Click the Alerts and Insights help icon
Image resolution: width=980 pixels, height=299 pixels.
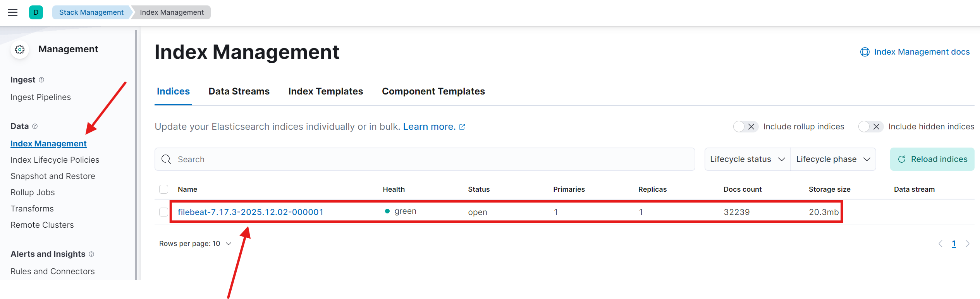pyautogui.click(x=91, y=254)
